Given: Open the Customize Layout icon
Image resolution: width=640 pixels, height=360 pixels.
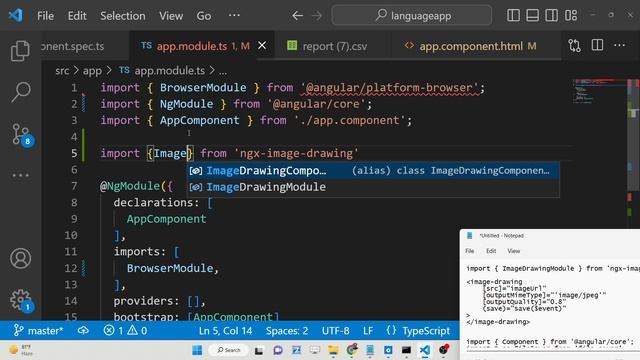Looking at the screenshot, I should click(x=571, y=16).
